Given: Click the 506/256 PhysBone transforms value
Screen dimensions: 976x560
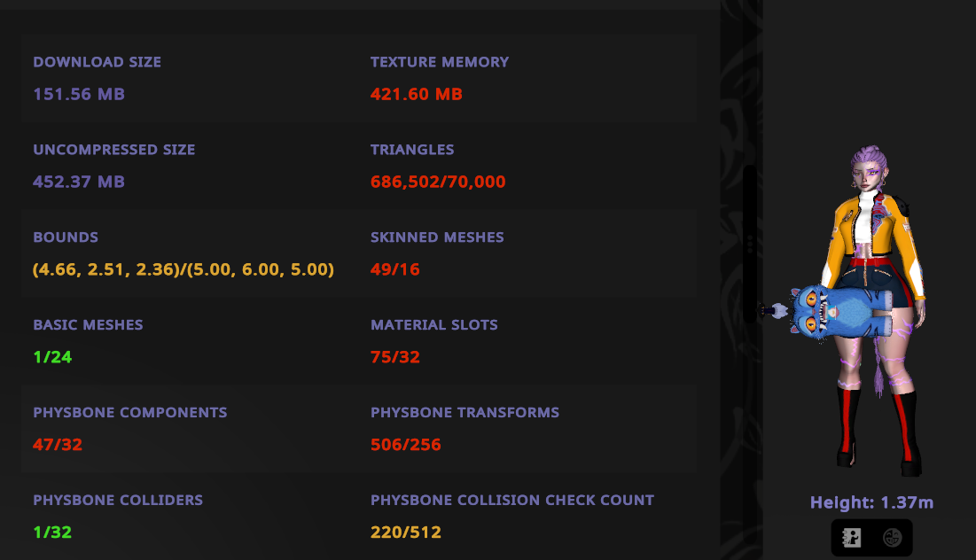Looking at the screenshot, I should click(406, 445).
